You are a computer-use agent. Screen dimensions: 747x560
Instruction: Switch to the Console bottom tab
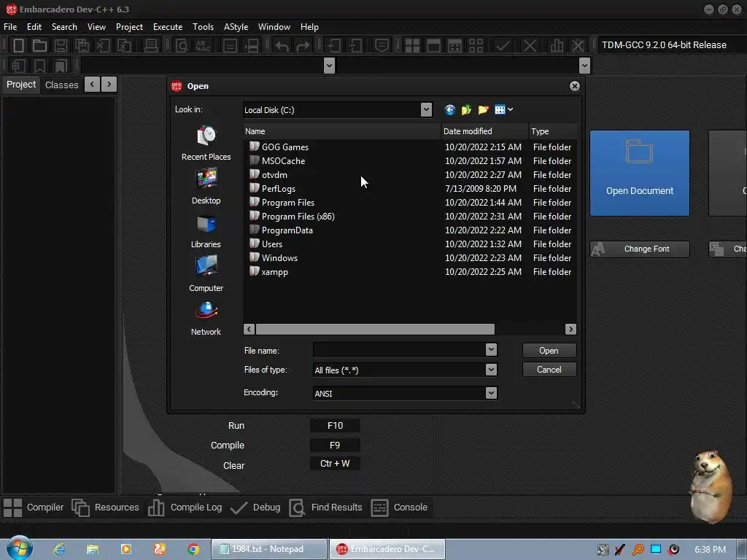399,507
